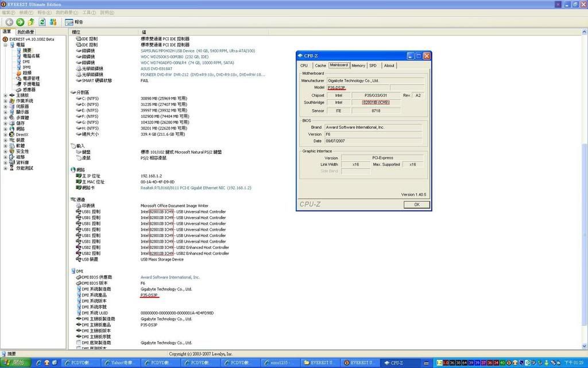
Task: Click the scroll down arrow of main list
Action: tap(584, 346)
